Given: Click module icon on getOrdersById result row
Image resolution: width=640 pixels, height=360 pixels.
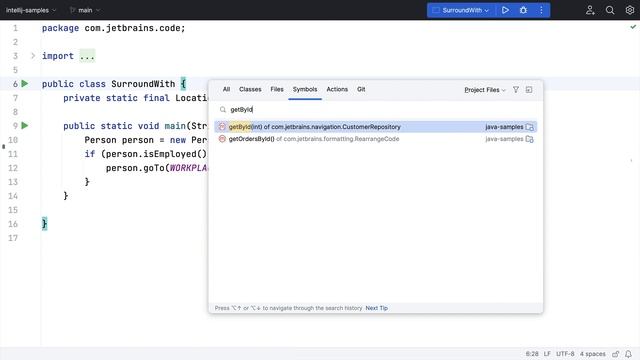Looking at the screenshot, I should pyautogui.click(x=529, y=139).
